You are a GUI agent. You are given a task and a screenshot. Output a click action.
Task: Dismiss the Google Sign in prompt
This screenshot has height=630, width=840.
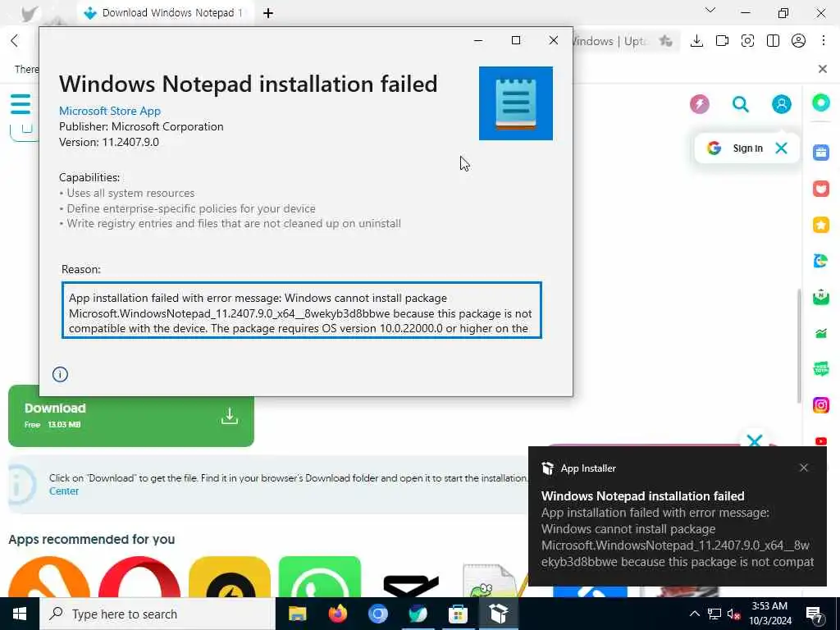pos(781,148)
